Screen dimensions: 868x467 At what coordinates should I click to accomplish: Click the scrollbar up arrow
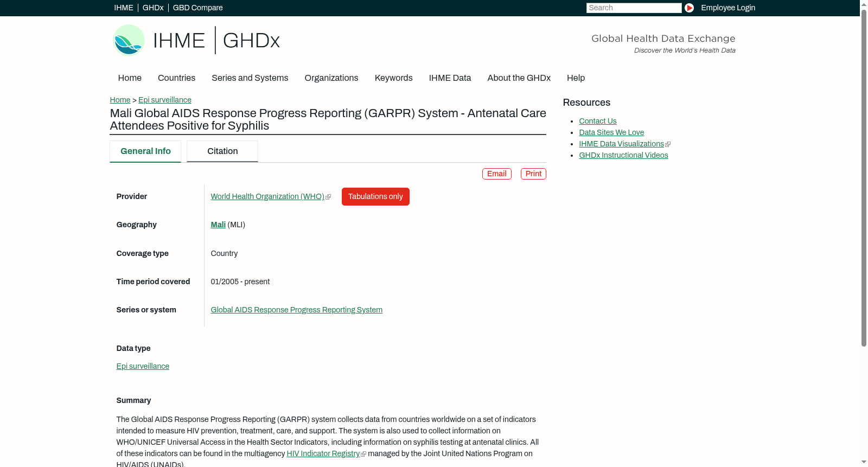[864, 4]
